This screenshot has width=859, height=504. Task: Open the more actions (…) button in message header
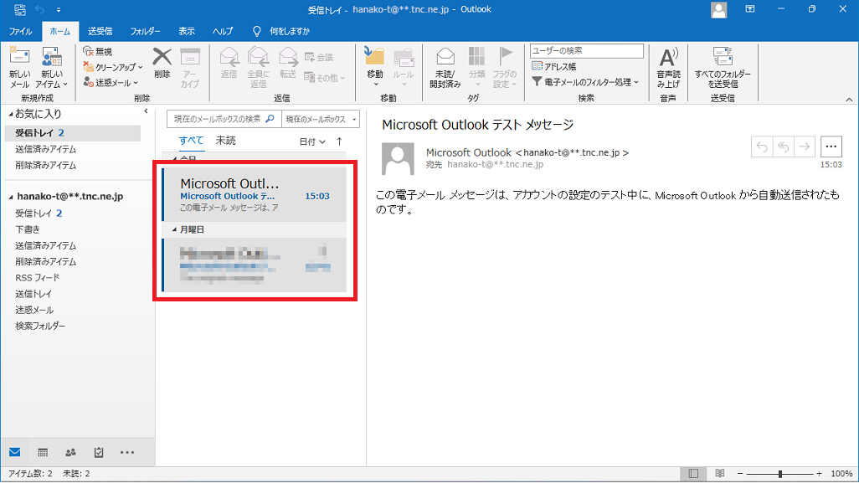click(x=831, y=147)
